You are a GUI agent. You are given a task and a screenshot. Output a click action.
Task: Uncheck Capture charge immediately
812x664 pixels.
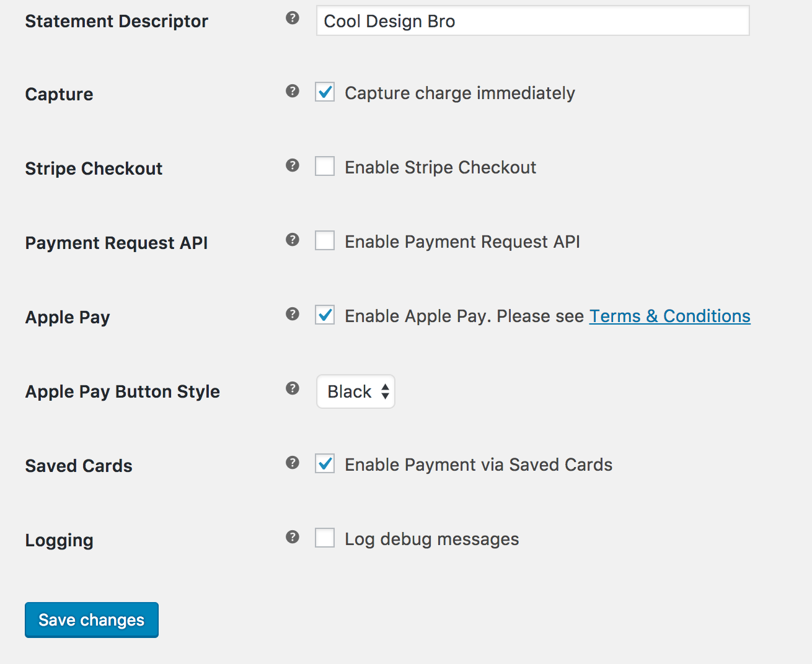pos(325,92)
